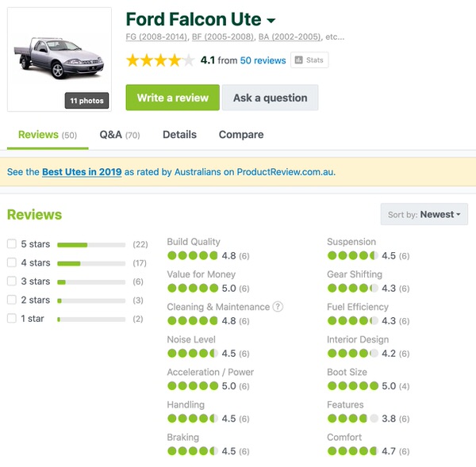Click the (22) five-star review count
The width and height of the screenshot is (476, 467).
click(140, 244)
